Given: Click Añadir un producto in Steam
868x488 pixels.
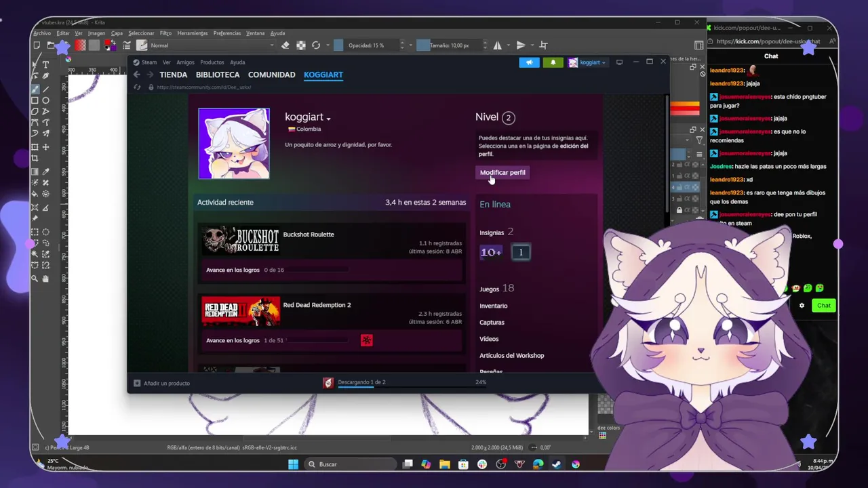Looking at the screenshot, I should pos(161,383).
